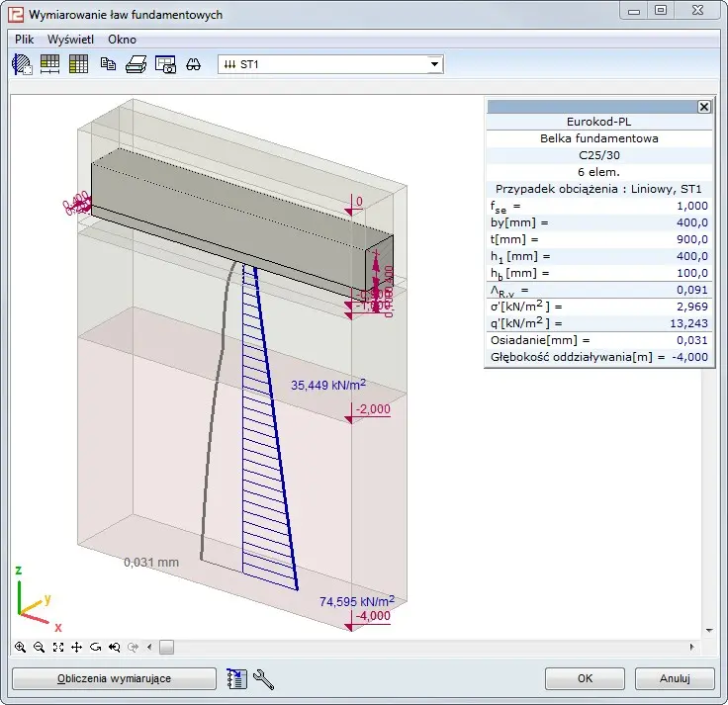728x705 pixels.
Task: Click the zoom out magnifier icon
Action: pos(40,647)
